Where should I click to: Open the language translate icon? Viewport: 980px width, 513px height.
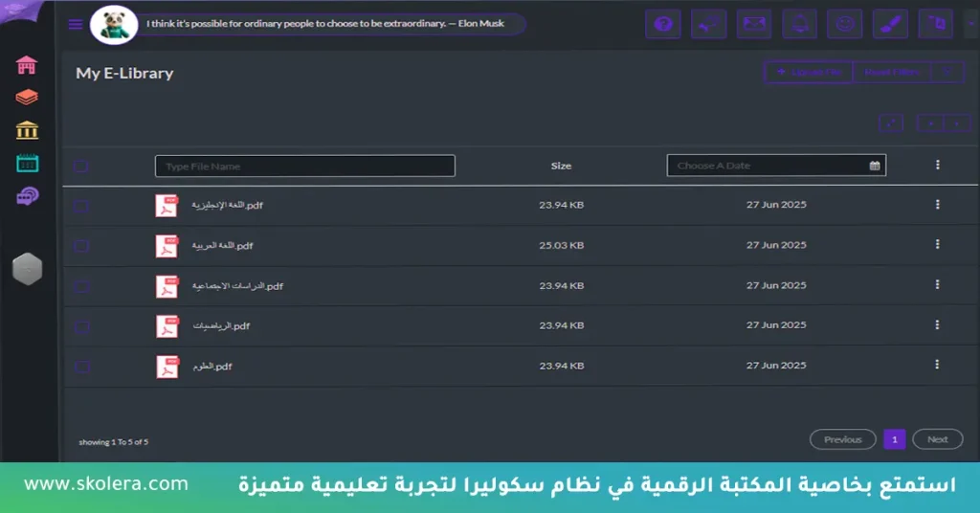tap(936, 24)
